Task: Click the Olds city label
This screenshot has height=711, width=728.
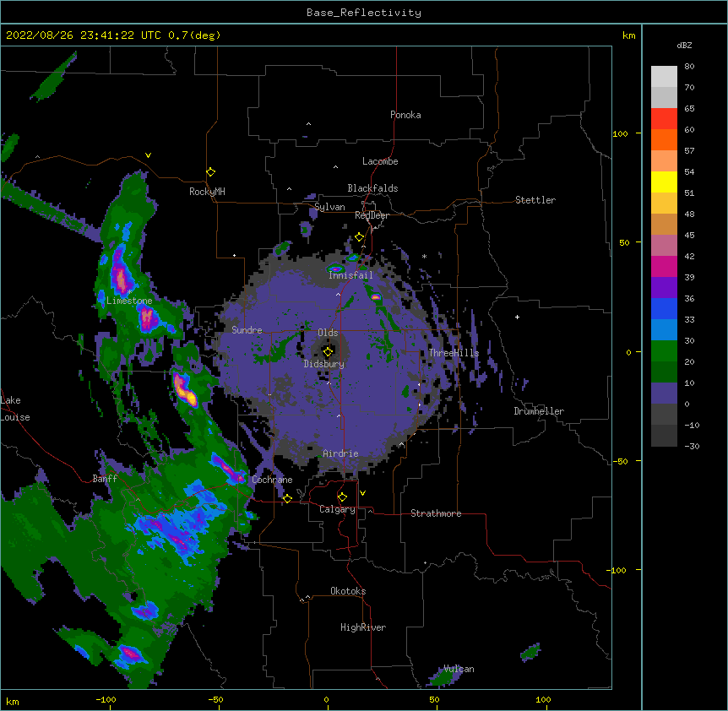Action: pyautogui.click(x=328, y=333)
